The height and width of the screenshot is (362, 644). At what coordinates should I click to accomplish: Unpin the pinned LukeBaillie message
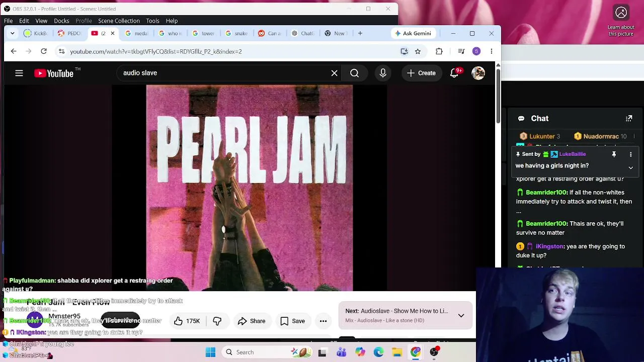click(614, 154)
